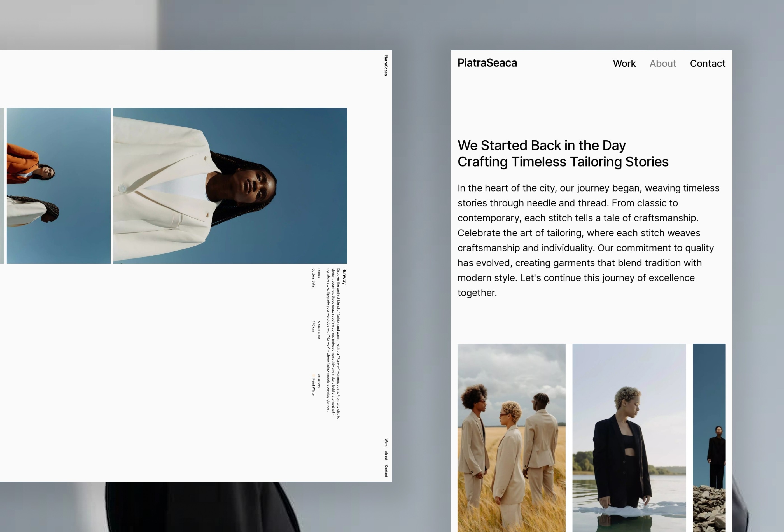Click the Contact navigation icon
This screenshot has height=532, width=784.
click(708, 64)
